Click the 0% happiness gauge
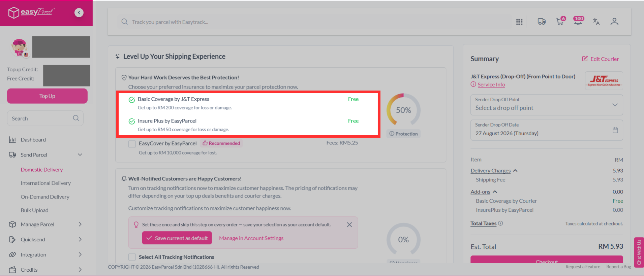The width and height of the screenshot is (644, 276). point(403,239)
